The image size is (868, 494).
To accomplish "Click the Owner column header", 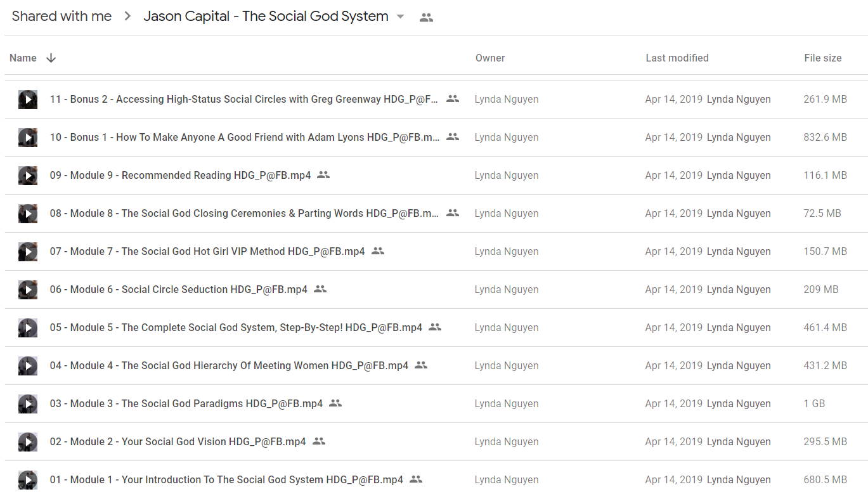I will [x=490, y=58].
